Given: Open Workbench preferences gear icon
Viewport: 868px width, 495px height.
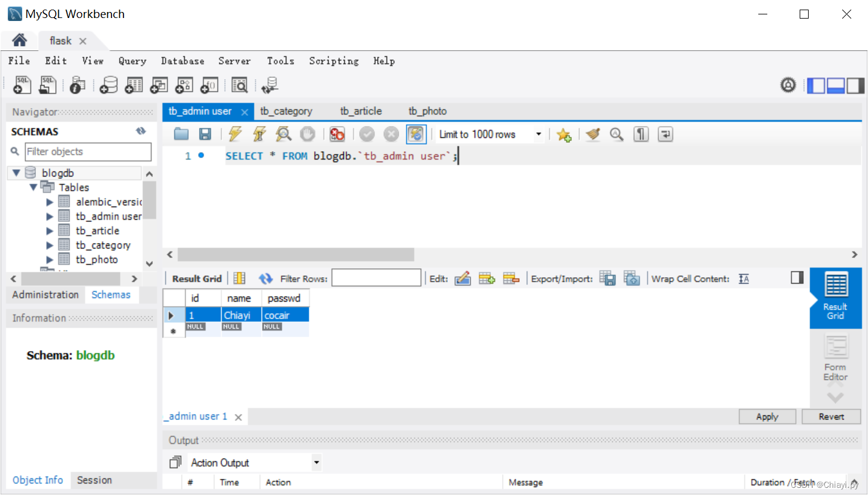Looking at the screenshot, I should tap(788, 85).
